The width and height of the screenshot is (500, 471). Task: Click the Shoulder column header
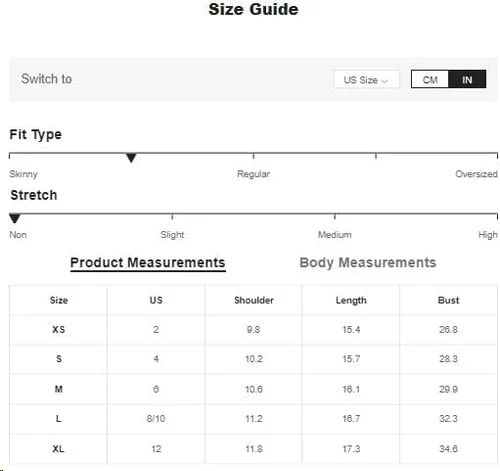(x=254, y=300)
